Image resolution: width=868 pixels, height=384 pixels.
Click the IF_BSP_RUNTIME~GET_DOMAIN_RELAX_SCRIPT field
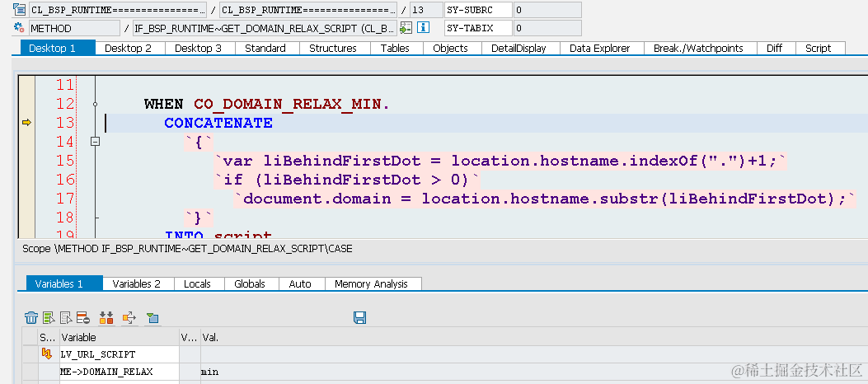click(x=265, y=28)
